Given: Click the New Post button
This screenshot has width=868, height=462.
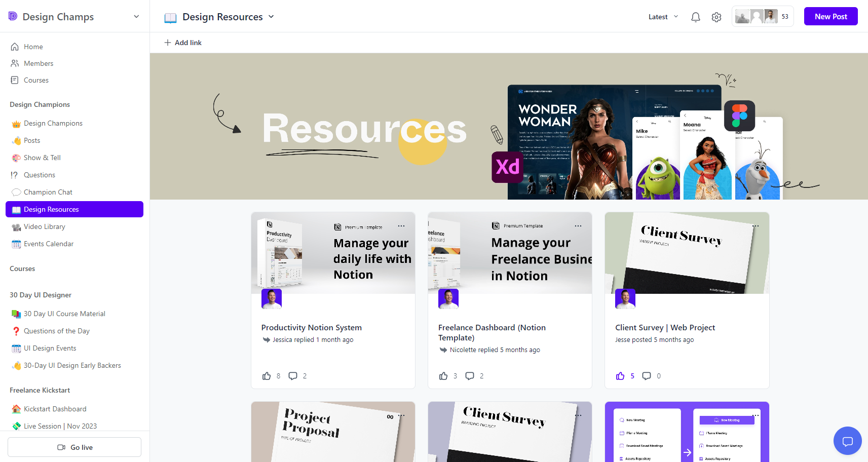Looking at the screenshot, I should pos(831,16).
